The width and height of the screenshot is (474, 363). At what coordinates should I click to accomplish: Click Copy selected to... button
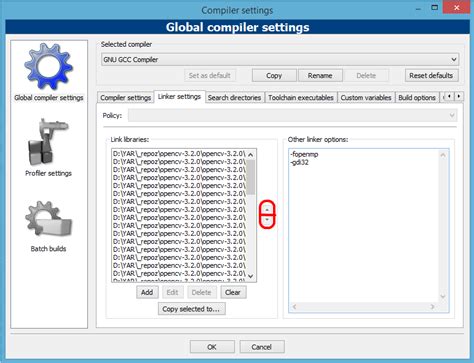point(191,309)
